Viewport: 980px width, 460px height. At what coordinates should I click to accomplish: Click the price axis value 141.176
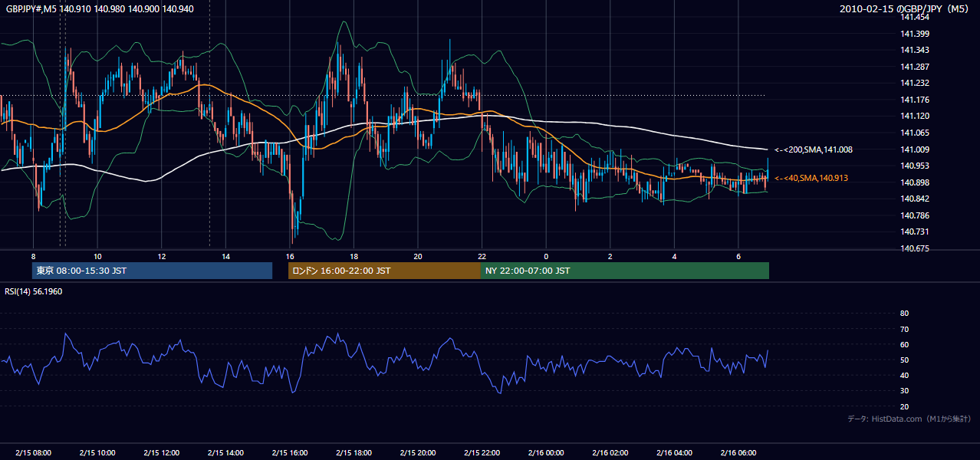(x=915, y=100)
